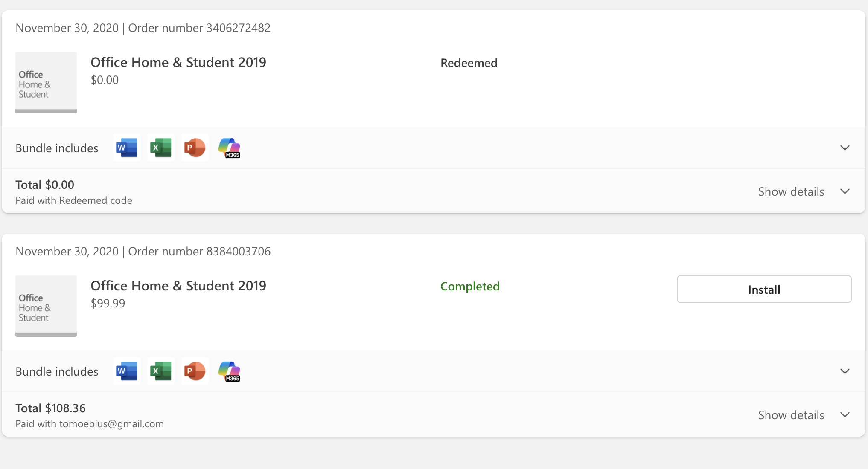868x469 pixels.
Task: Click the PowerPoint icon in first order's bundle
Action: tap(195, 148)
